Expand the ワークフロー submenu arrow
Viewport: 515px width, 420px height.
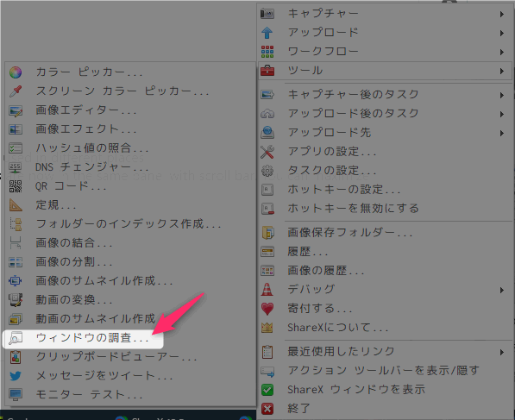click(501, 53)
